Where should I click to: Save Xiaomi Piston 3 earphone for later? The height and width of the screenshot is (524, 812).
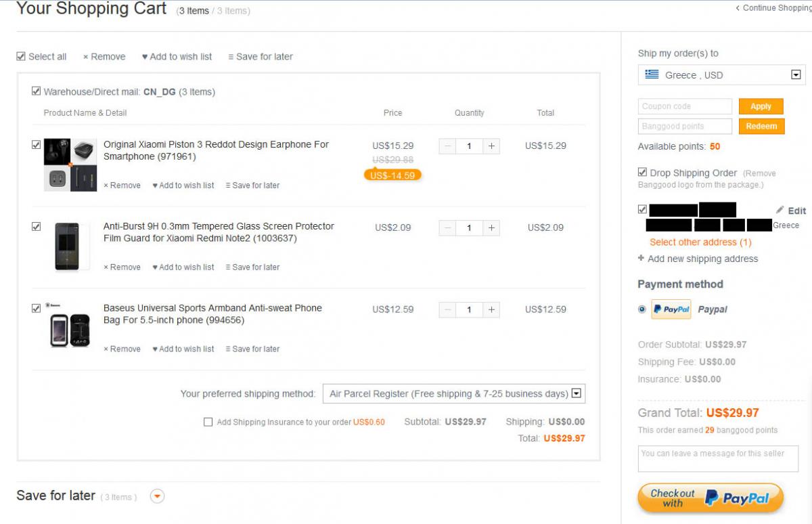(x=252, y=185)
